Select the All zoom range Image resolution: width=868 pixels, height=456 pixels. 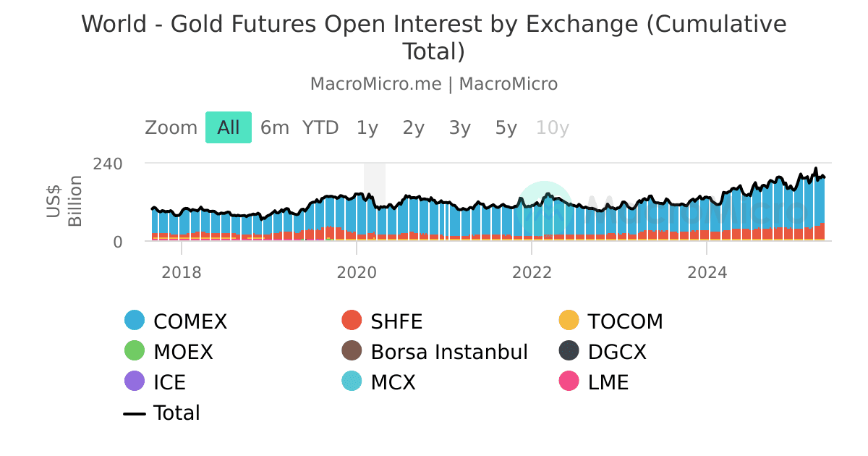click(229, 128)
